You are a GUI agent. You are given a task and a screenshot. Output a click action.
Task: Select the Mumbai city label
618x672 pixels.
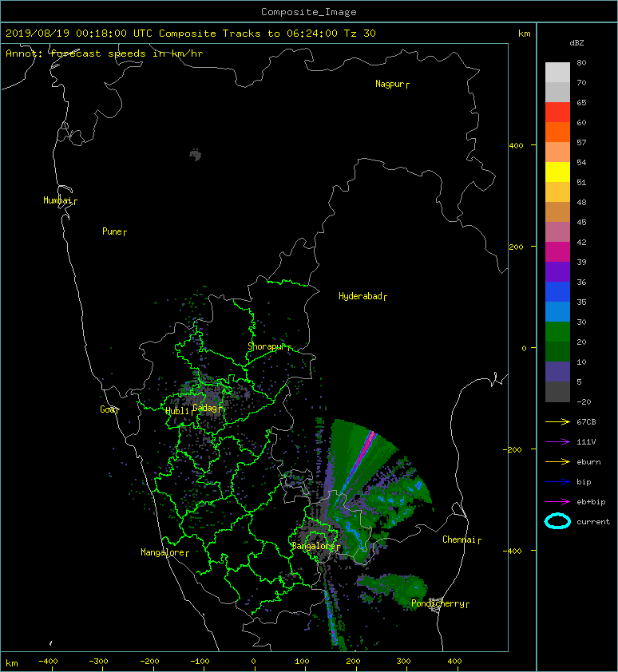click(x=57, y=200)
